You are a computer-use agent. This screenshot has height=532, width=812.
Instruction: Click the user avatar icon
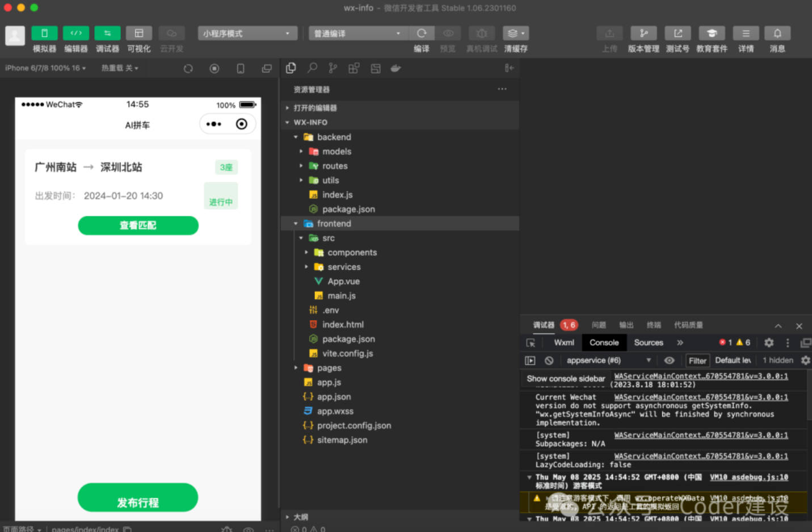pos(15,35)
